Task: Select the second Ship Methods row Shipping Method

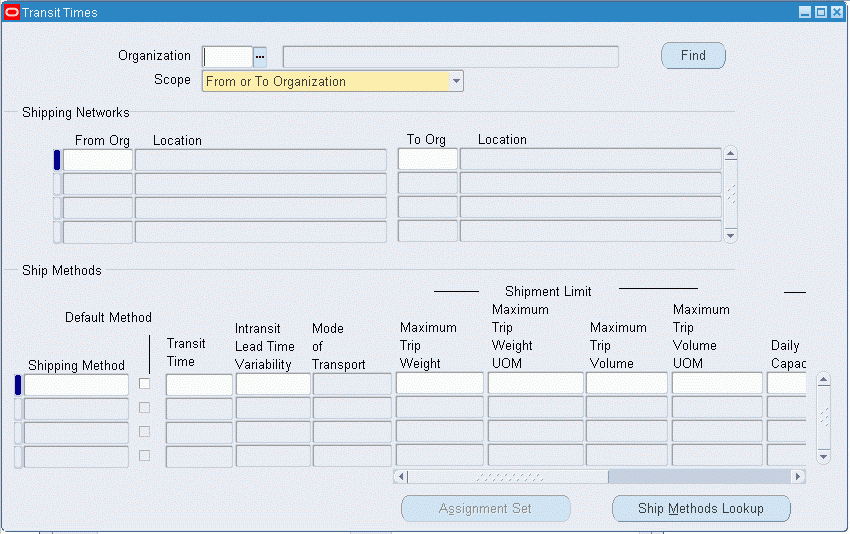Action: tap(76, 409)
